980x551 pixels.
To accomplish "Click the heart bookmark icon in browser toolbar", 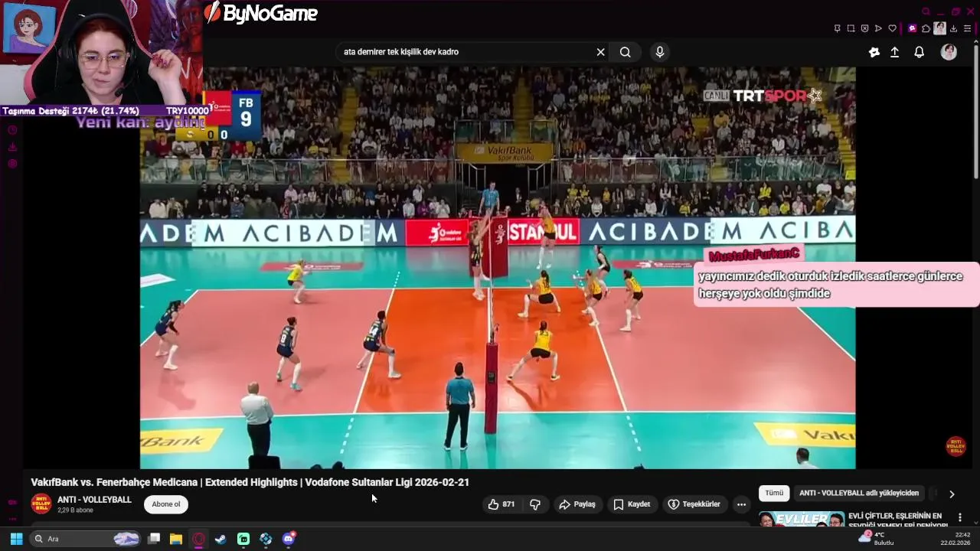I will pos(892,28).
